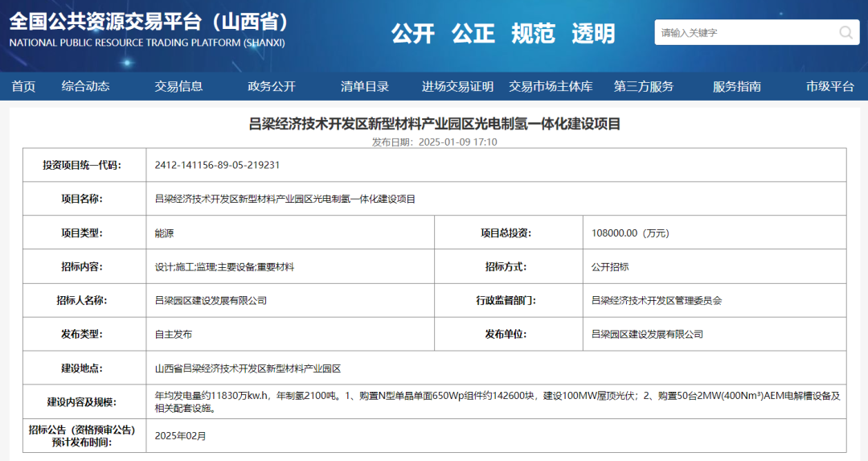Click the 公开 公正 规范 透明 slogan
The width and height of the screenshot is (868, 461).
(503, 33)
